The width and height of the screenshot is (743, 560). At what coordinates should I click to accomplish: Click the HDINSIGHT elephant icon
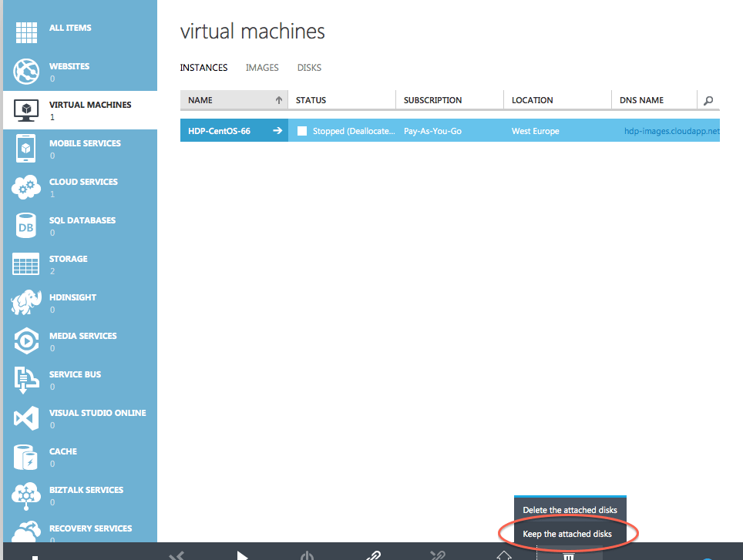pos(25,302)
